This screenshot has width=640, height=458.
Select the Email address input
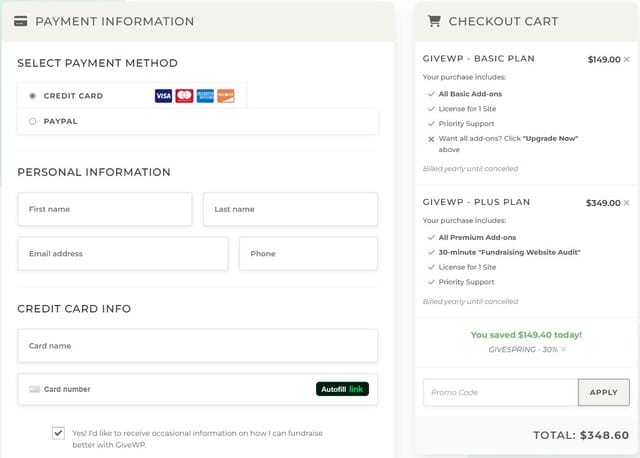(122, 254)
